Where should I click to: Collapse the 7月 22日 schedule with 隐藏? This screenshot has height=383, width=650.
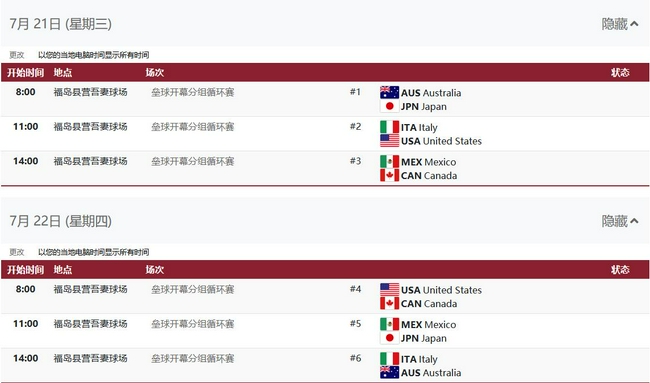pos(620,221)
